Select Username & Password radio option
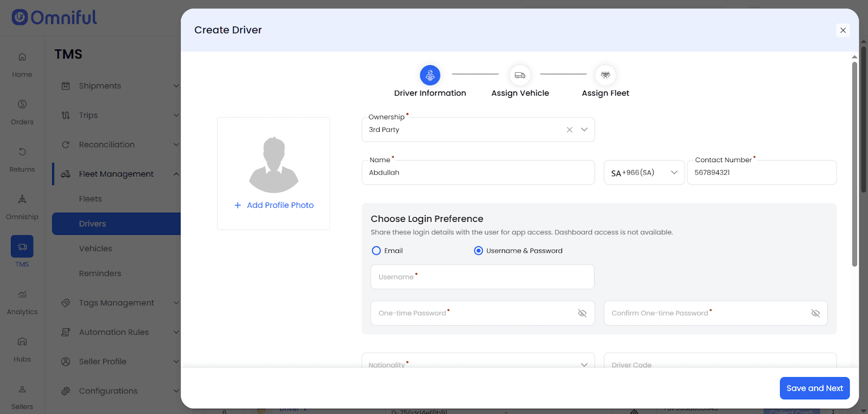 pyautogui.click(x=478, y=251)
